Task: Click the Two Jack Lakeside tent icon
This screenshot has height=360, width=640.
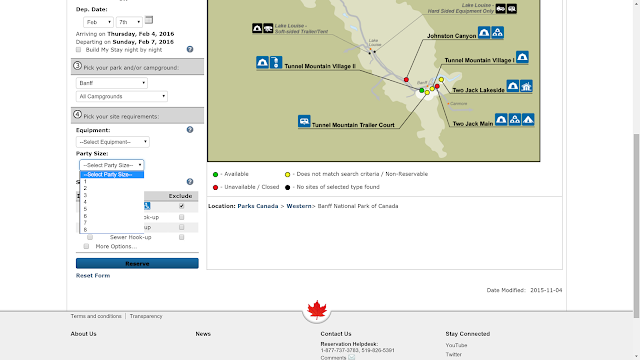Action: click(x=513, y=86)
